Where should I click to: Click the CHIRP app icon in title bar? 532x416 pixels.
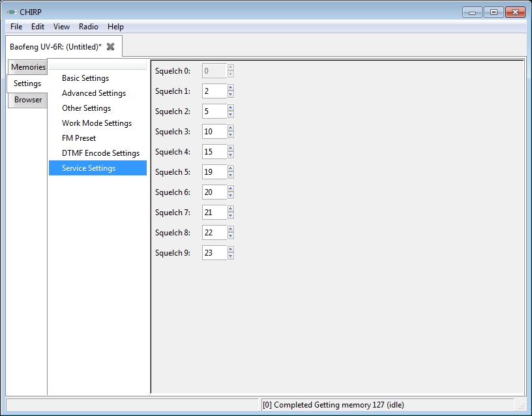[12, 12]
